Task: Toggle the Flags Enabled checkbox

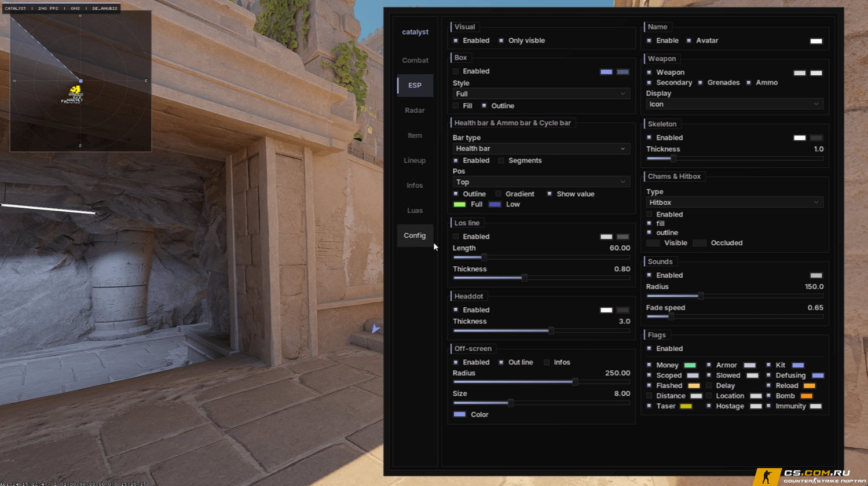Action: (649, 349)
